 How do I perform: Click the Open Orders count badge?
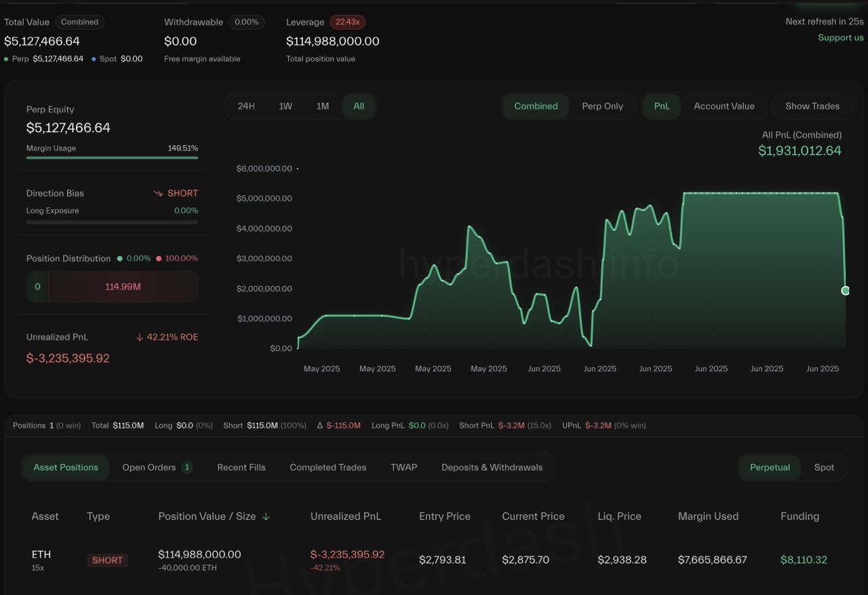pos(187,468)
